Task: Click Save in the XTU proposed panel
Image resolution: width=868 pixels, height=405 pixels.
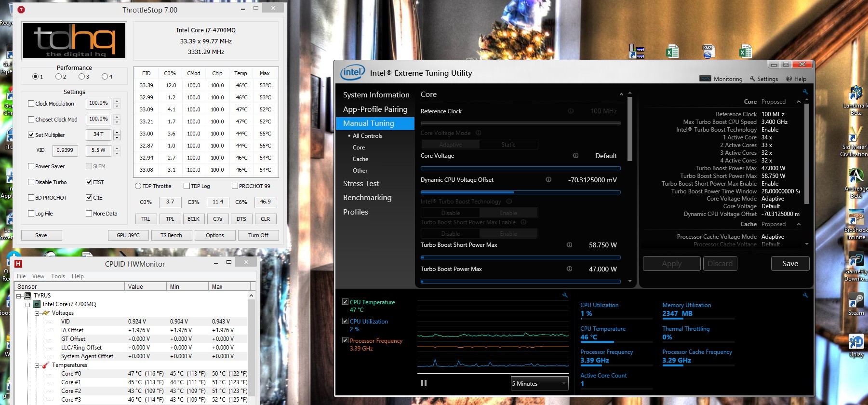Action: tap(790, 264)
